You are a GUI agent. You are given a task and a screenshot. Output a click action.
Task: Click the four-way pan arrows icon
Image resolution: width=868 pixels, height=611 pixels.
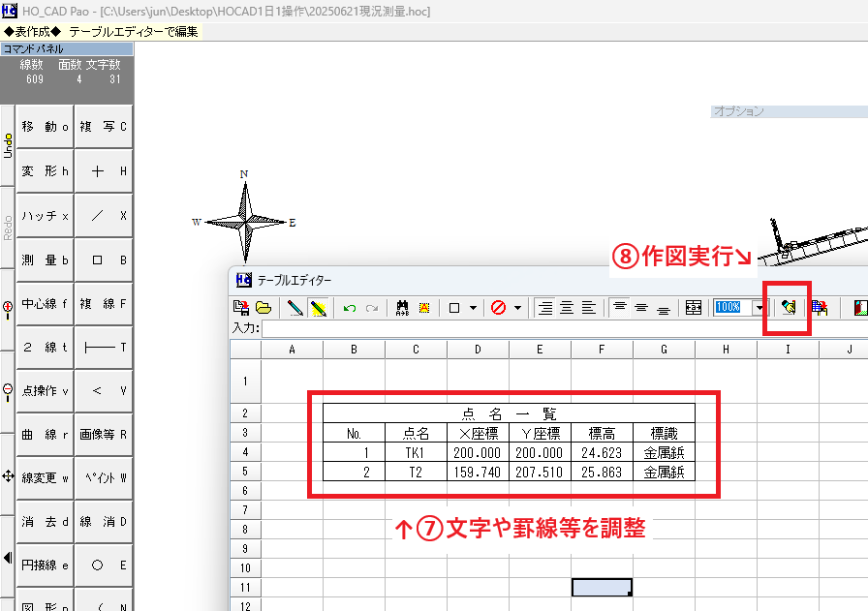8,475
